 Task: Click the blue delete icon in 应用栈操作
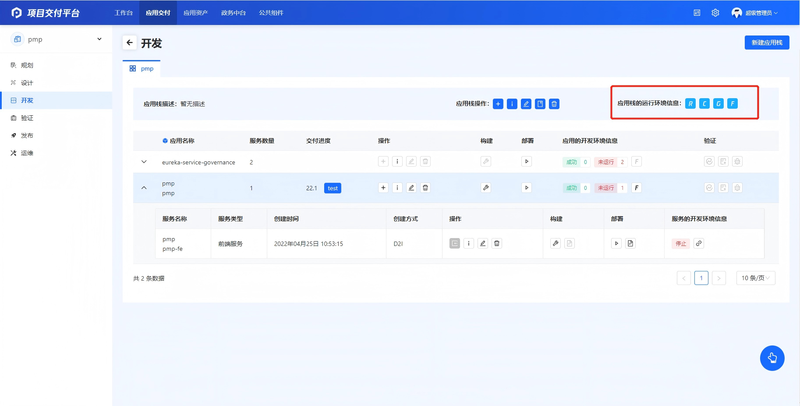(x=554, y=104)
